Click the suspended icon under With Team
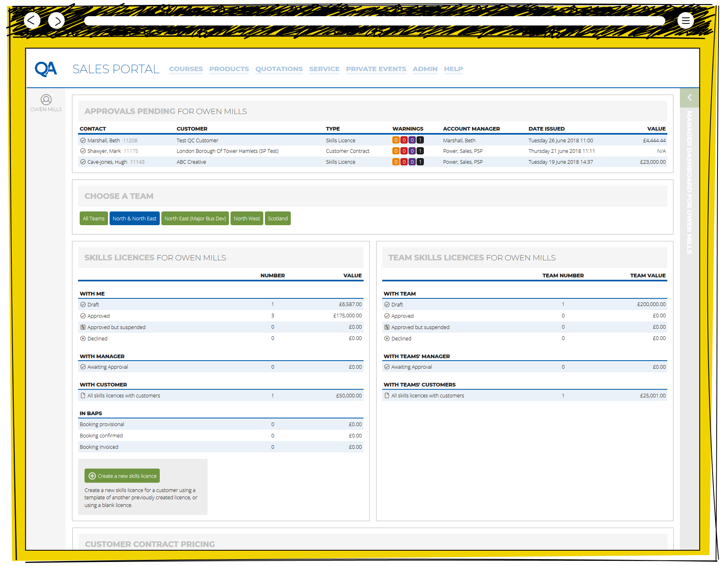Screen dimensions: 728x566 [387, 327]
